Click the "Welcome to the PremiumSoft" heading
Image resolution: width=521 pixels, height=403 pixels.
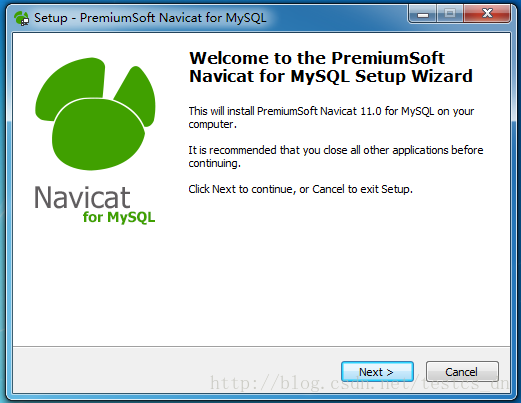[x=317, y=58]
